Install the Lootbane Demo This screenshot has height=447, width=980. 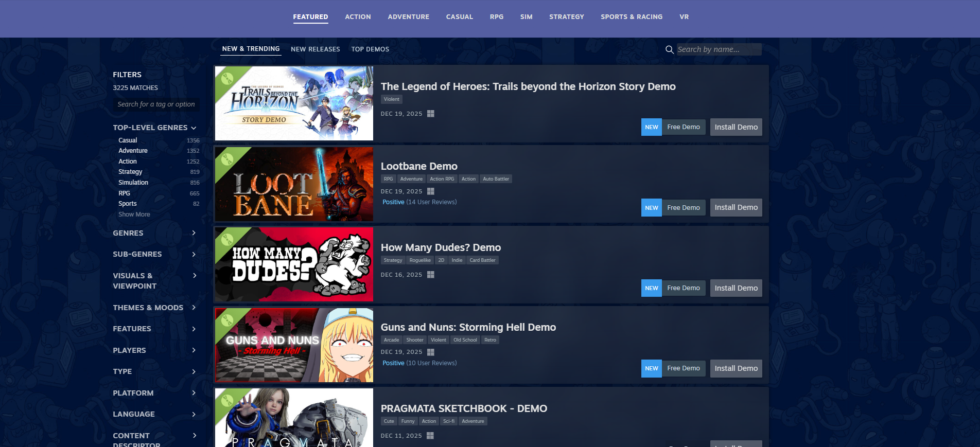click(736, 207)
